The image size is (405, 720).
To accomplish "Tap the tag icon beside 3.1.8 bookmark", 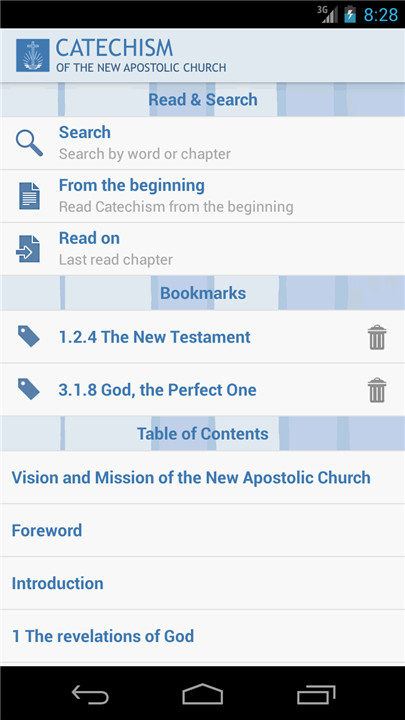I will click(28, 389).
